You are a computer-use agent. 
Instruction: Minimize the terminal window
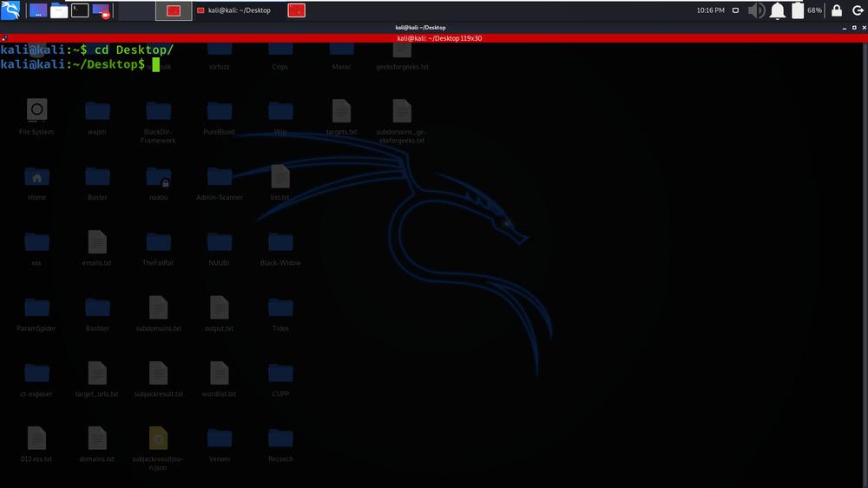point(845,27)
